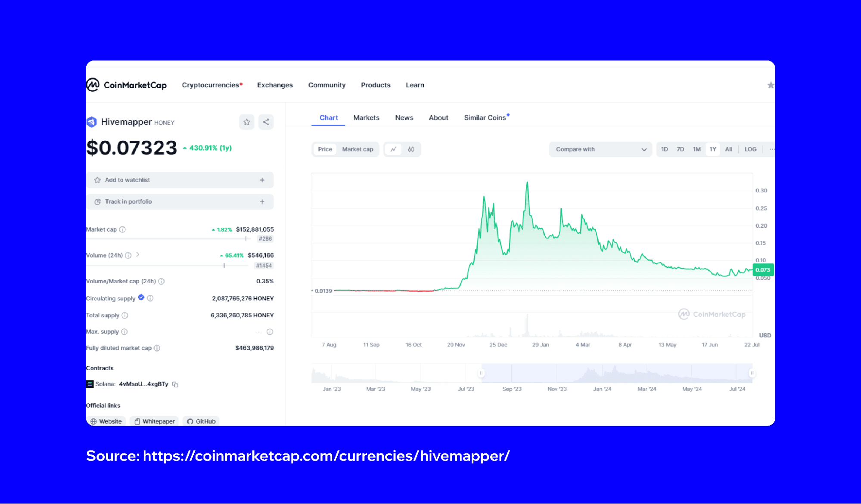The width and height of the screenshot is (861, 504).
Task: Toggle chart to Price view
Action: point(325,149)
